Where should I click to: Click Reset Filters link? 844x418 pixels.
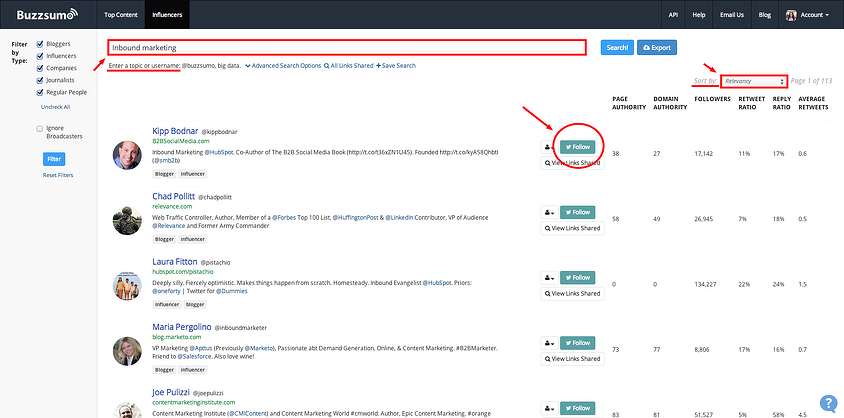click(58, 175)
